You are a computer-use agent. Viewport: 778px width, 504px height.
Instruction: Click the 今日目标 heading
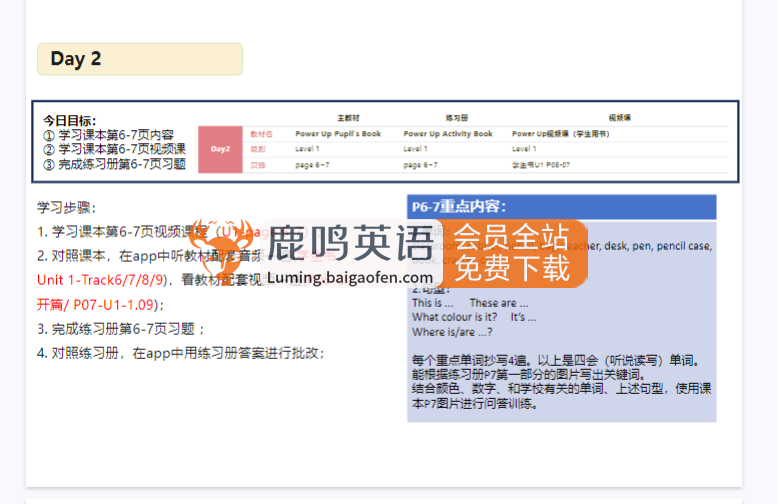pyautogui.click(x=70, y=120)
